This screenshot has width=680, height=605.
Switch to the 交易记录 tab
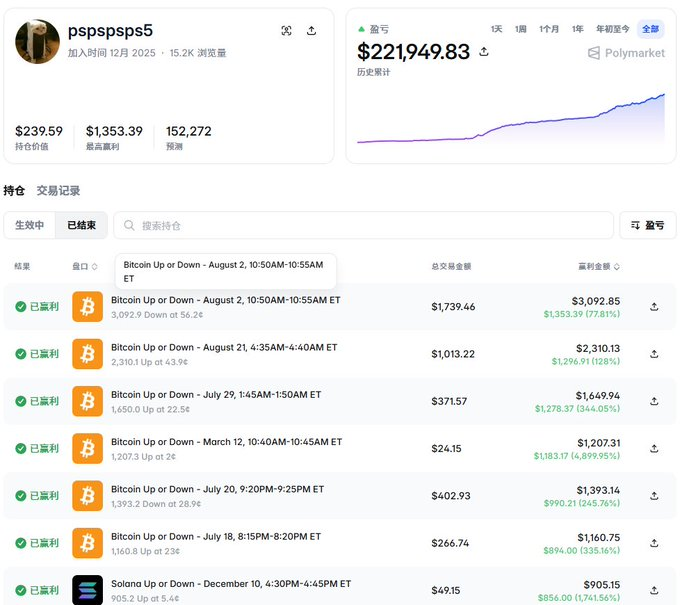tap(58, 190)
